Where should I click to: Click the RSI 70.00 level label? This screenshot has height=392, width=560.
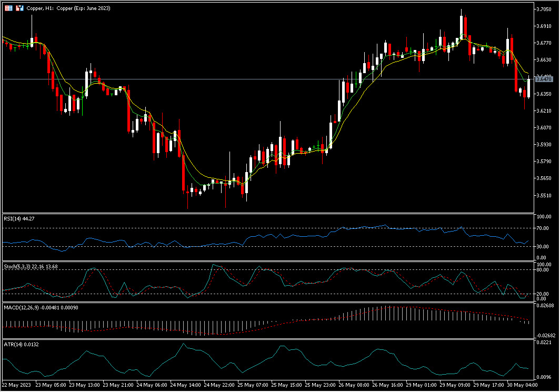543,228
